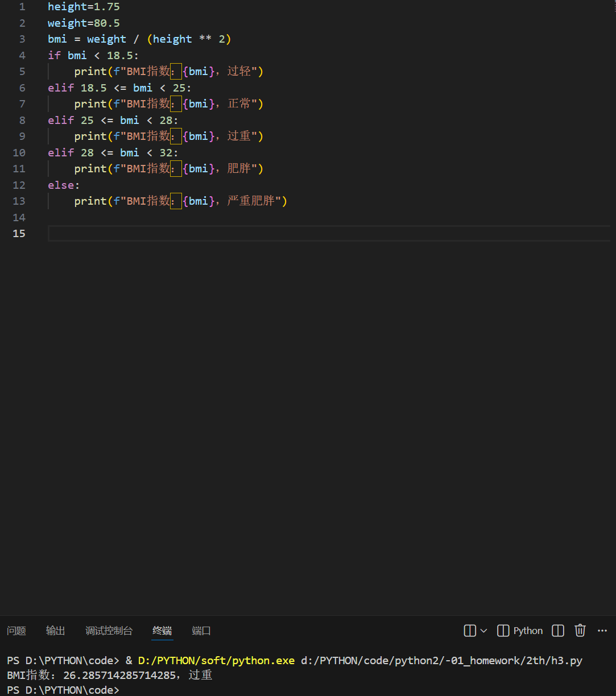Open the 端口 panel tab
The height and width of the screenshot is (696, 616).
point(201,631)
